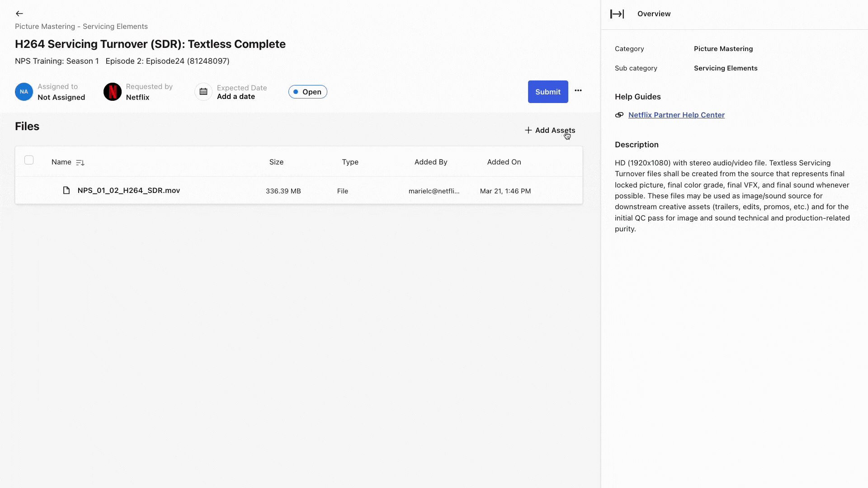Open the Netflix Partner Help Center link
Screen dimensions: 868x488
(x=676, y=115)
